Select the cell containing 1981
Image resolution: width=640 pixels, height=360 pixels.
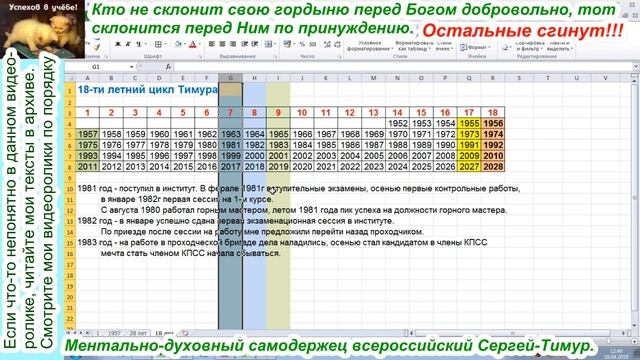pyautogui.click(x=231, y=145)
